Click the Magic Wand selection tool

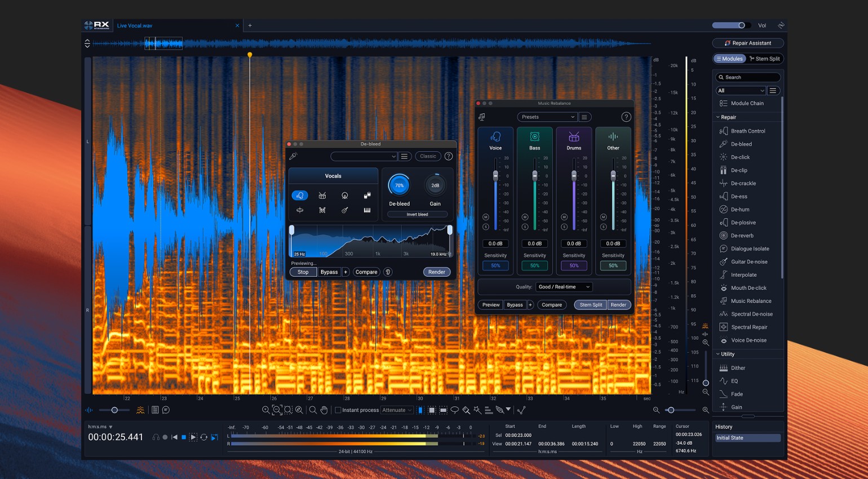pyautogui.click(x=476, y=410)
